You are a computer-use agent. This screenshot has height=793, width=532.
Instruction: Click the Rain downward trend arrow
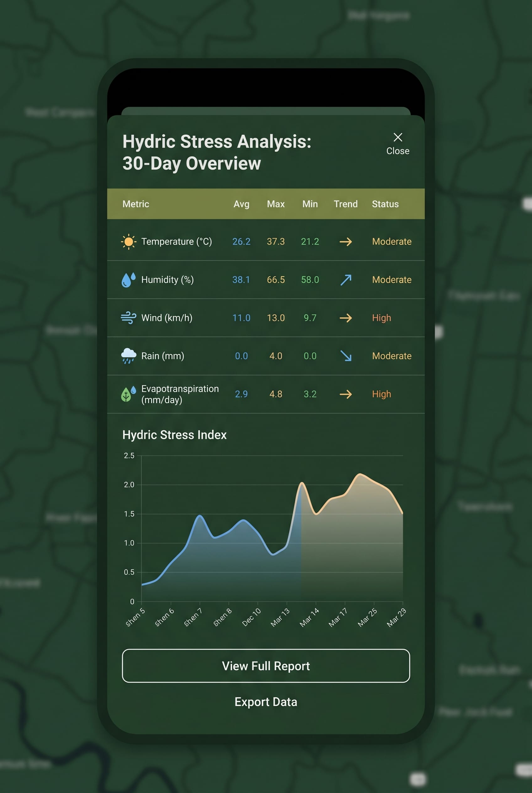[345, 356]
